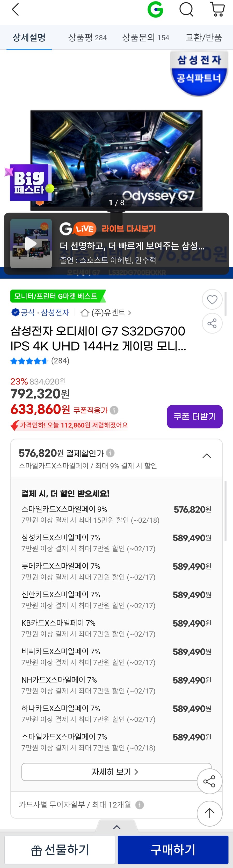Collapse the bottom purchase bar chevron
Viewport: 233px width, 868px height.
(116, 827)
